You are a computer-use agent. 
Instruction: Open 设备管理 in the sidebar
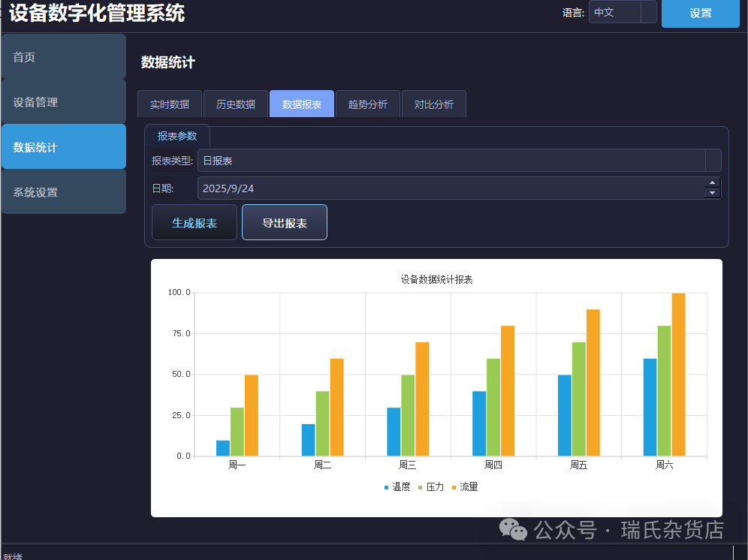(x=64, y=101)
